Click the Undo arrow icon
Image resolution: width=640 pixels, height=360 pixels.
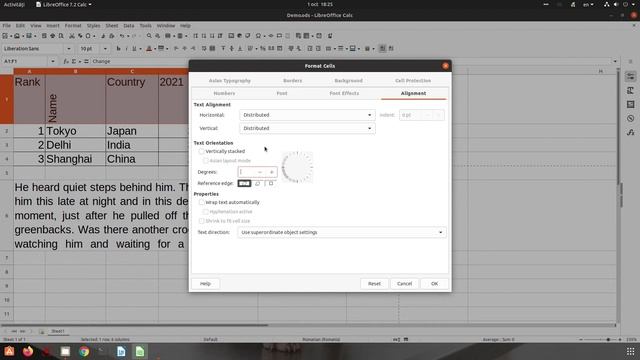pyautogui.click(x=122, y=36)
